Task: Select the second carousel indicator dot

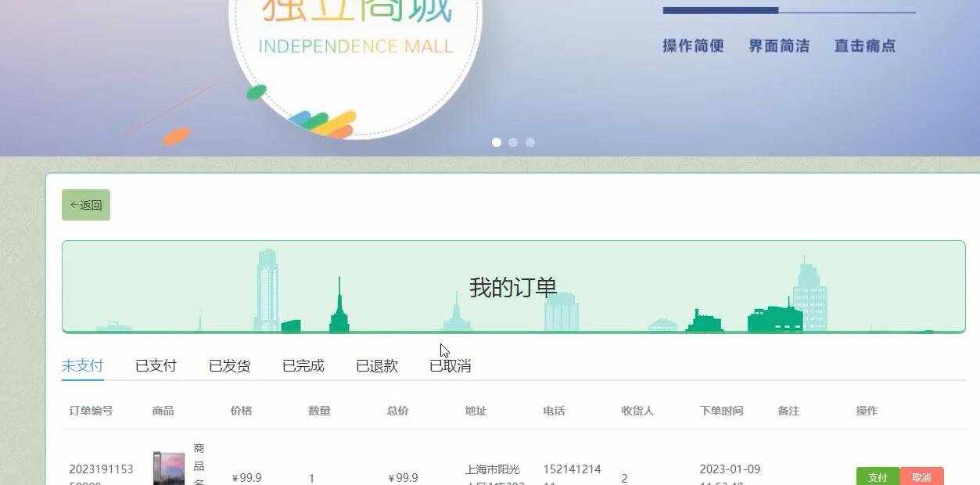Action: tap(513, 142)
